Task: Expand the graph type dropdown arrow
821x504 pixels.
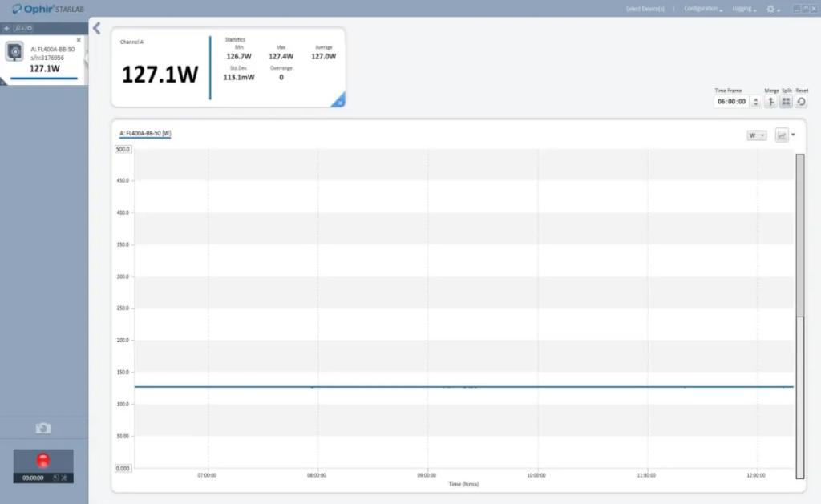Action: click(x=793, y=135)
